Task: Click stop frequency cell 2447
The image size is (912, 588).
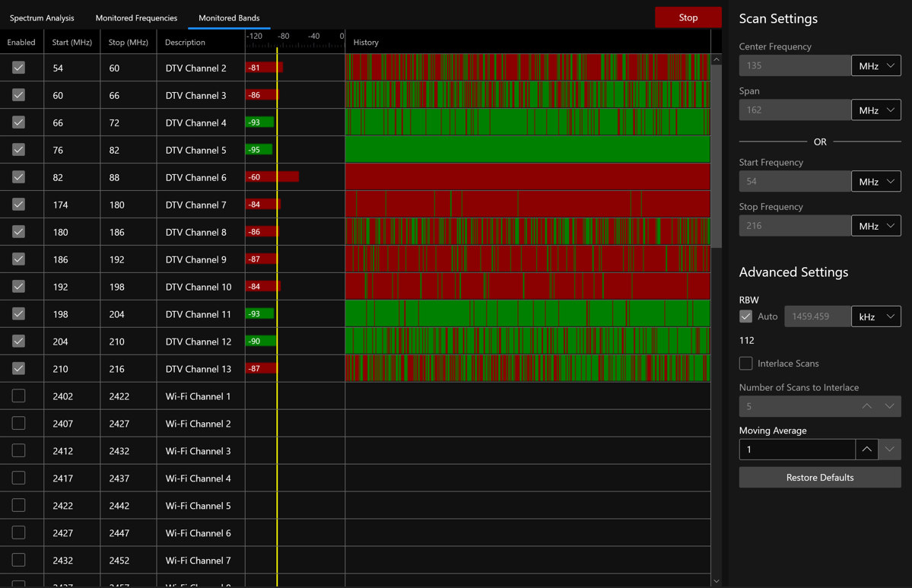Action: pyautogui.click(x=128, y=532)
